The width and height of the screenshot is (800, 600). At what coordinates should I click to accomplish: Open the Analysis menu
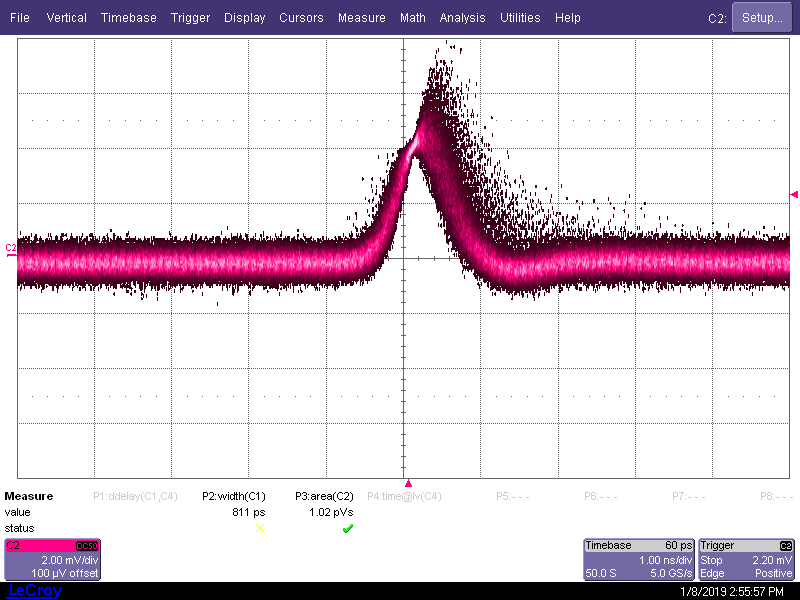pos(462,18)
